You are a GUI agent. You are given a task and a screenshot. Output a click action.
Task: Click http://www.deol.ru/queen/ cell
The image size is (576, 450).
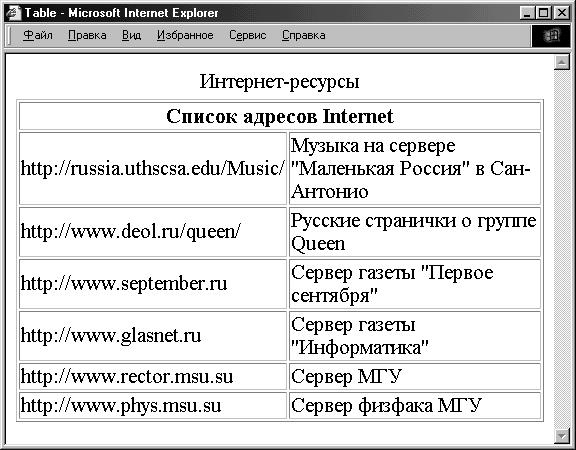click(153, 232)
